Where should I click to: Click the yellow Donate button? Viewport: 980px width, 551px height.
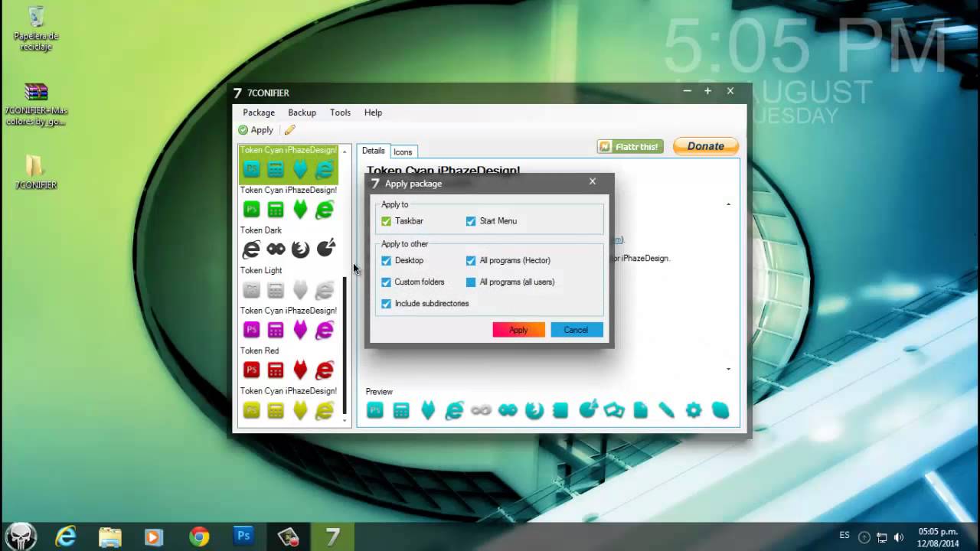tap(706, 146)
